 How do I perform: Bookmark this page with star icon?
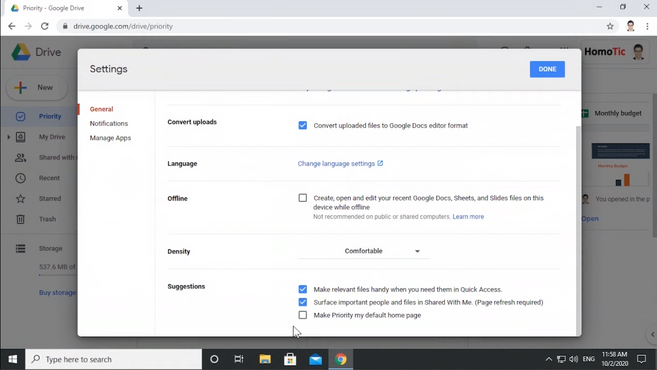click(x=610, y=26)
